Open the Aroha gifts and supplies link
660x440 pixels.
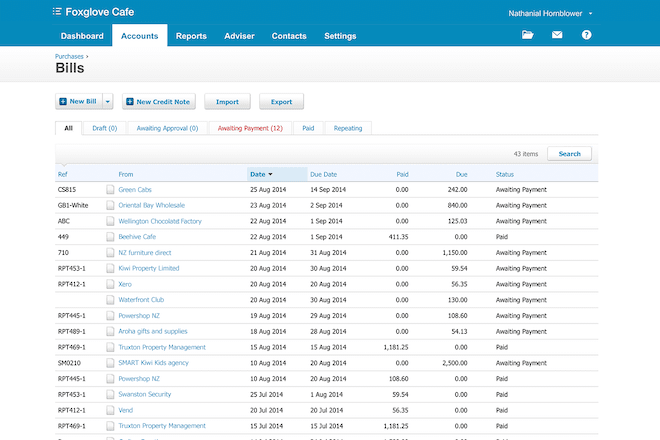153,331
